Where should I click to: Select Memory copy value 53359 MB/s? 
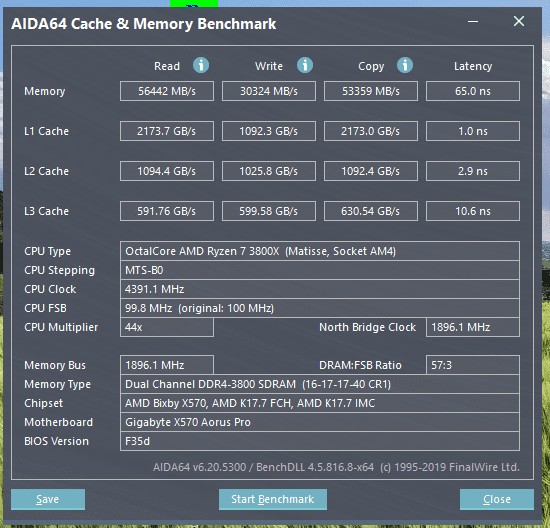click(x=371, y=91)
